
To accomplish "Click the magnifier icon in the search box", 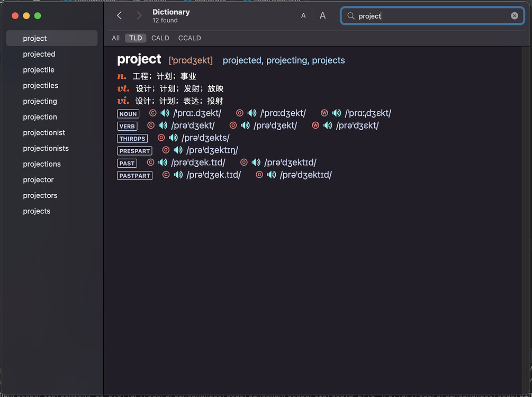I will (x=350, y=16).
